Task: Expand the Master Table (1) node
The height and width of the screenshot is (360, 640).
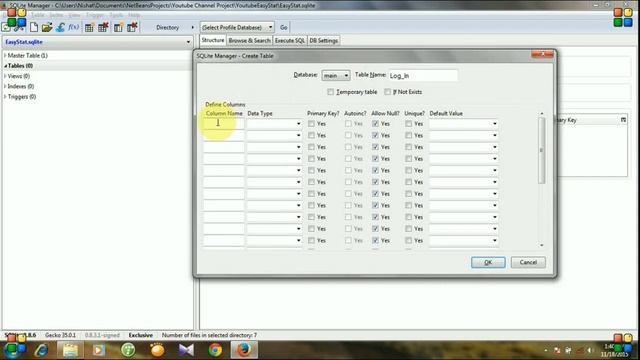Action: [5, 55]
